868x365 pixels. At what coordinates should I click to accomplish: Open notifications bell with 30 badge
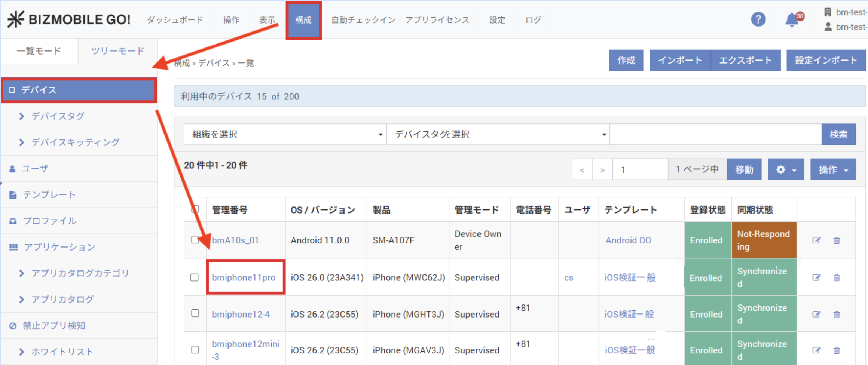point(792,20)
